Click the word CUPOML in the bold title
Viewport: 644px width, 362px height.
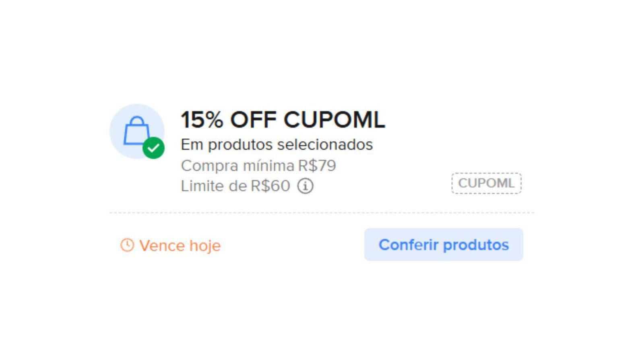coord(334,120)
